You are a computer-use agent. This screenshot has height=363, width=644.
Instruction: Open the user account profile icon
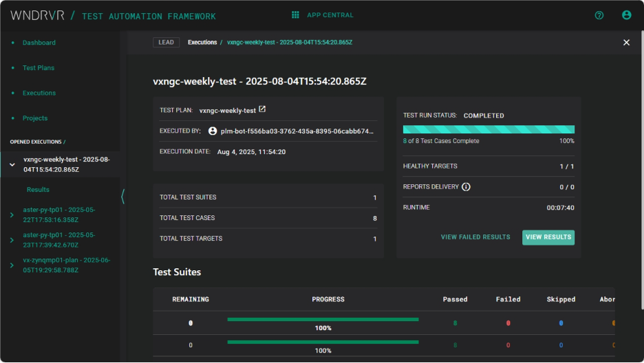point(626,15)
